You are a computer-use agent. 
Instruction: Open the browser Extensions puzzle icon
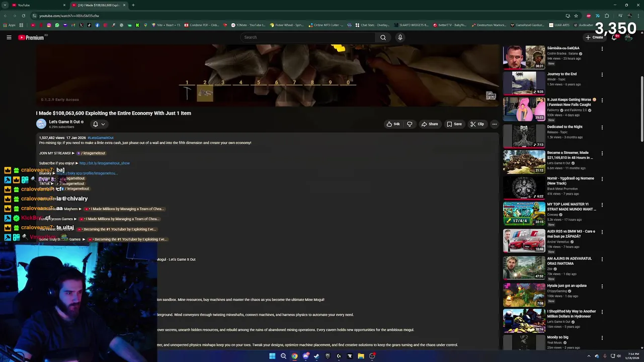607,16
